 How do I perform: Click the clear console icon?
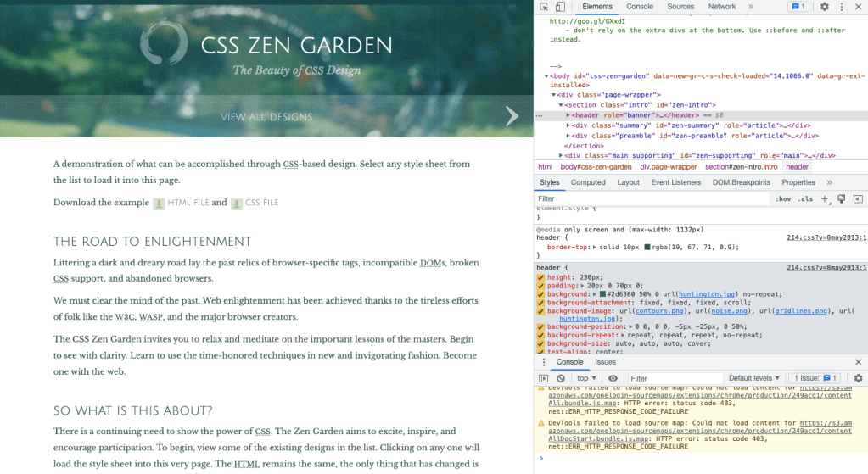tap(559, 378)
